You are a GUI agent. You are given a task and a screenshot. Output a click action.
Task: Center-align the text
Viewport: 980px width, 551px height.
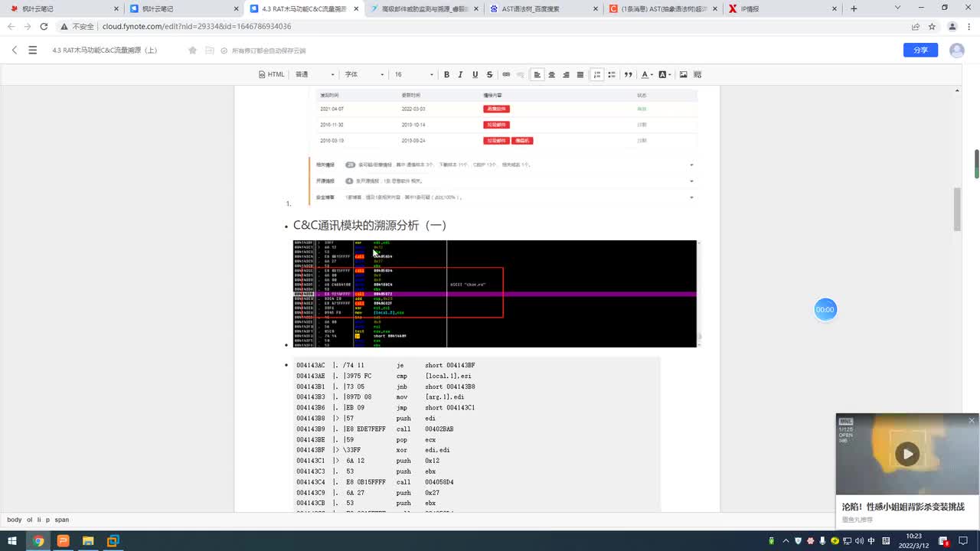(551, 74)
